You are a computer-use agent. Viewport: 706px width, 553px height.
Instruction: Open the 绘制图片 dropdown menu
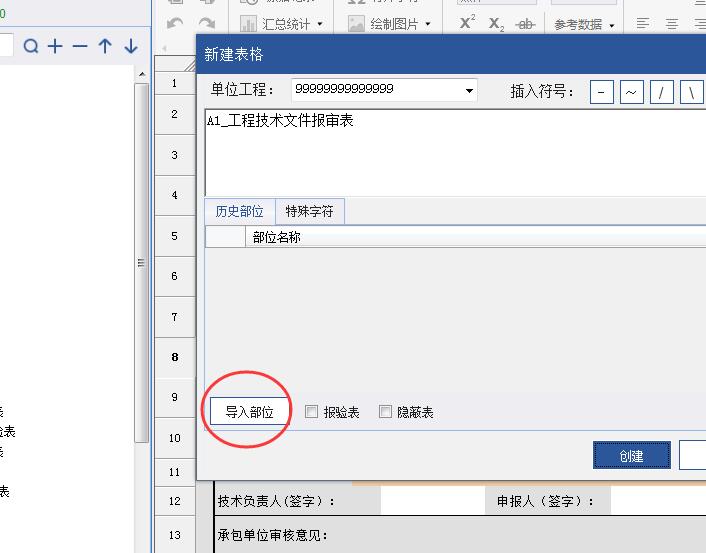pos(390,24)
